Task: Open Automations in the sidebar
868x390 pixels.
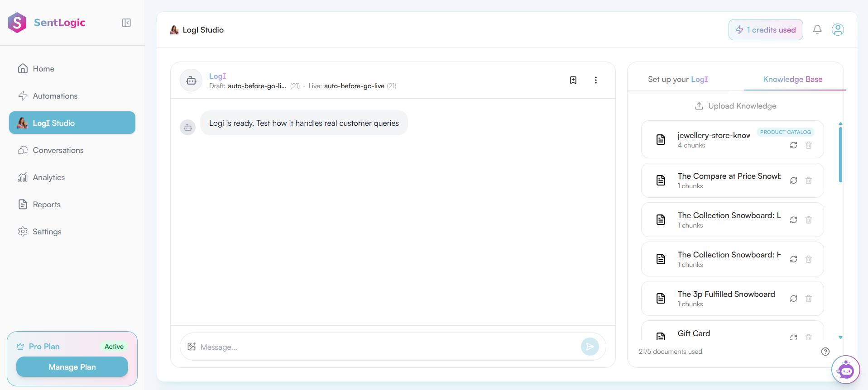Action: click(72, 96)
